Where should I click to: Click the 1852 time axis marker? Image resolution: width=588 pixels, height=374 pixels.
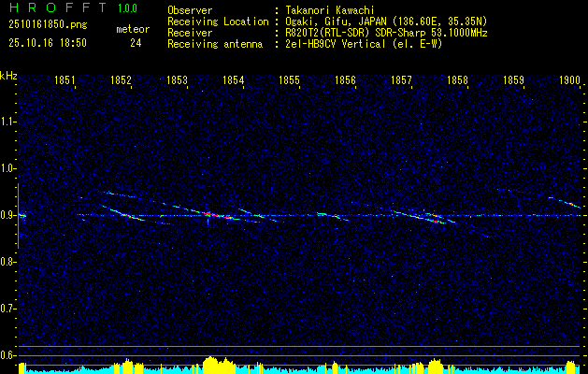(121, 79)
